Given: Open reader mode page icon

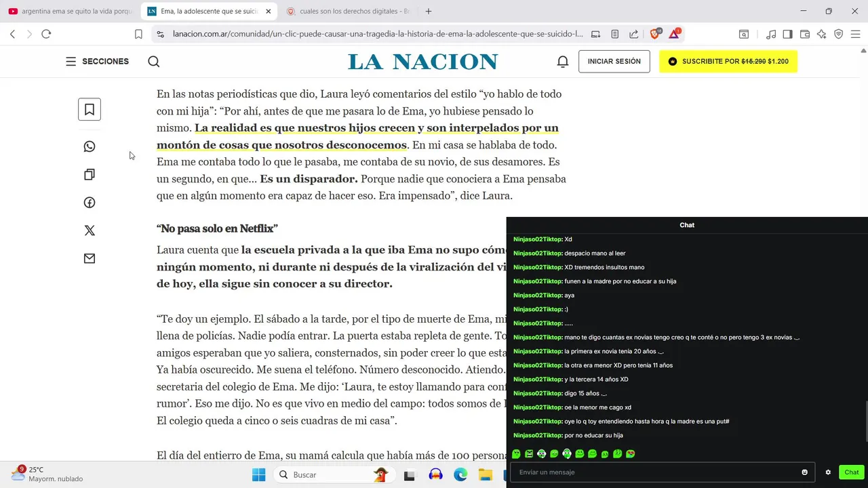Looking at the screenshot, I should tap(614, 34).
